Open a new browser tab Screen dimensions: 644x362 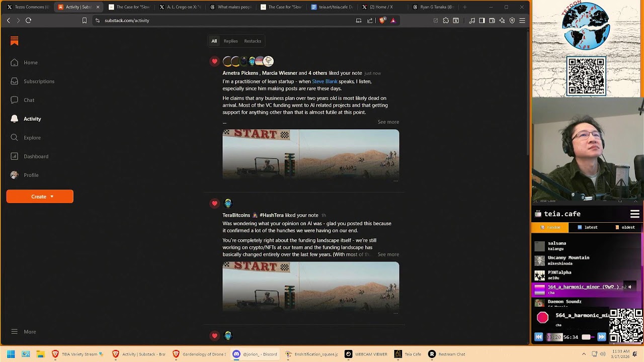(x=464, y=7)
